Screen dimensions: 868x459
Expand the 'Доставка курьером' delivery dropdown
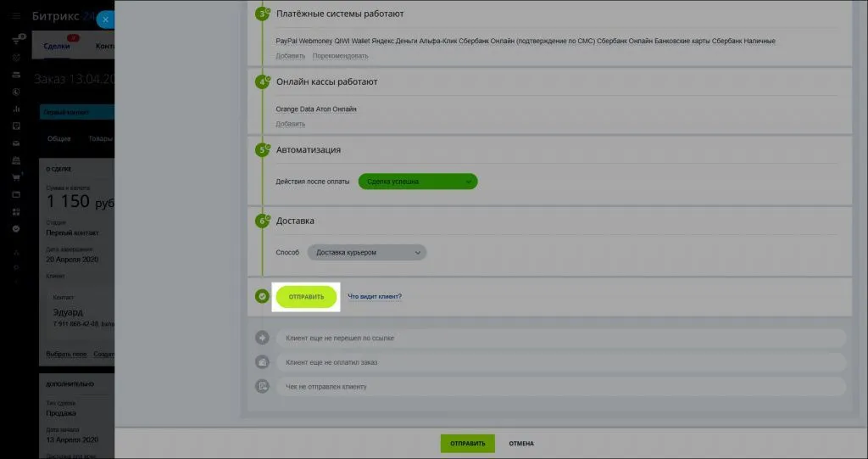tap(366, 253)
